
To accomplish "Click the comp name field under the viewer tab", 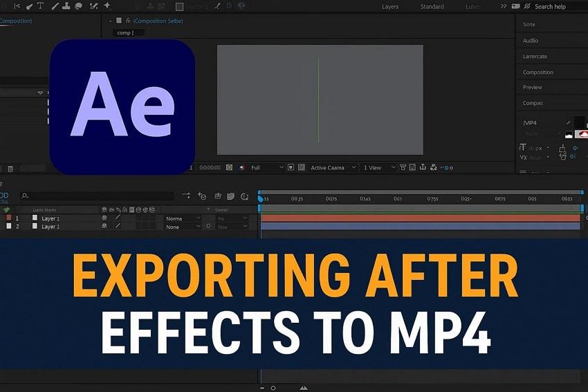I will (x=129, y=32).
